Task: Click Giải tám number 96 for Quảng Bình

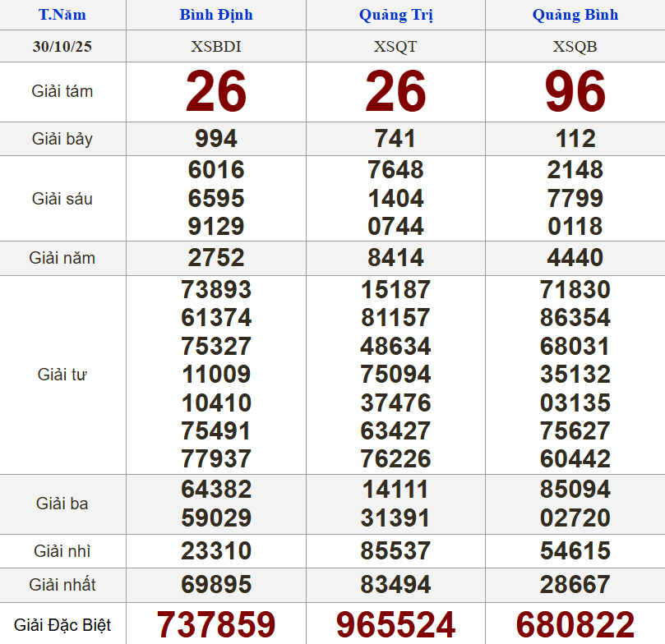Action: click(575, 92)
